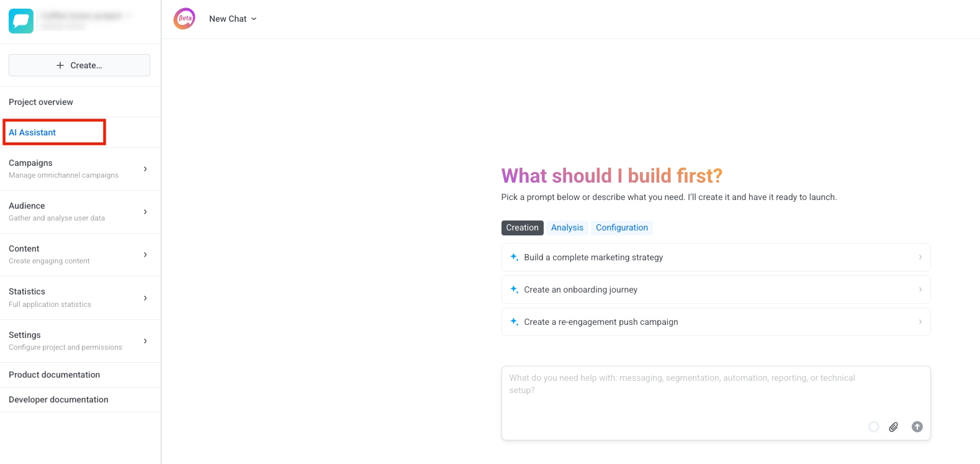Switch to the Analysis prompt filter

pos(567,227)
